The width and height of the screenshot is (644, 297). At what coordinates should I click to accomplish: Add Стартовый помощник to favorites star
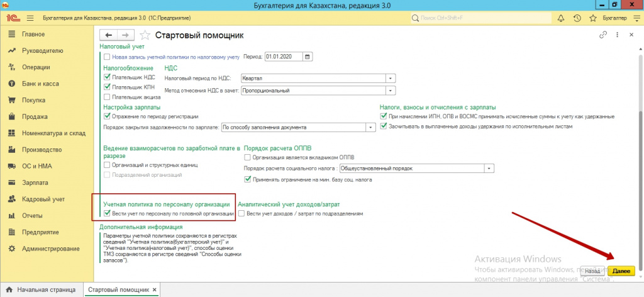tap(145, 35)
